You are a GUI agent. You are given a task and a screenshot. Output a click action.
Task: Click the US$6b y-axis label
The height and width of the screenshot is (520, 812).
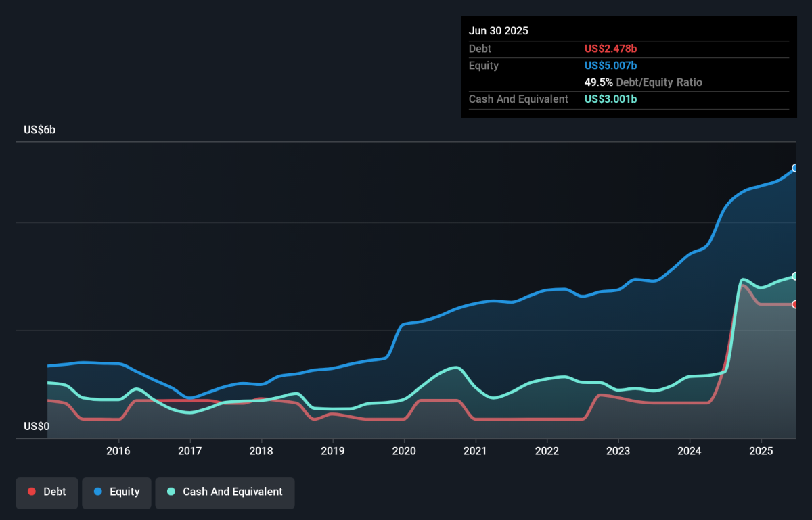[39, 130]
